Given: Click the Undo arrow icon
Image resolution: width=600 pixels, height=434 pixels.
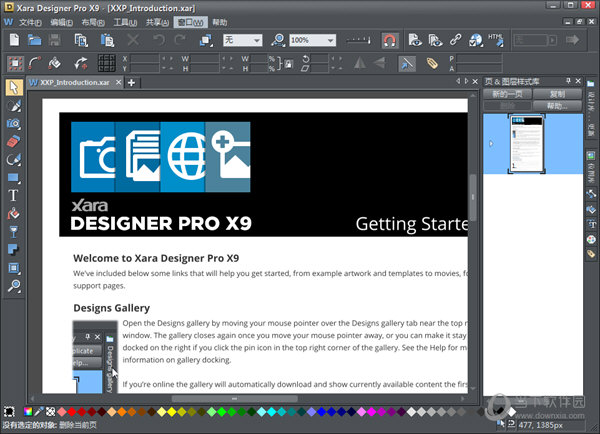Looking at the screenshot, I should 159,40.
